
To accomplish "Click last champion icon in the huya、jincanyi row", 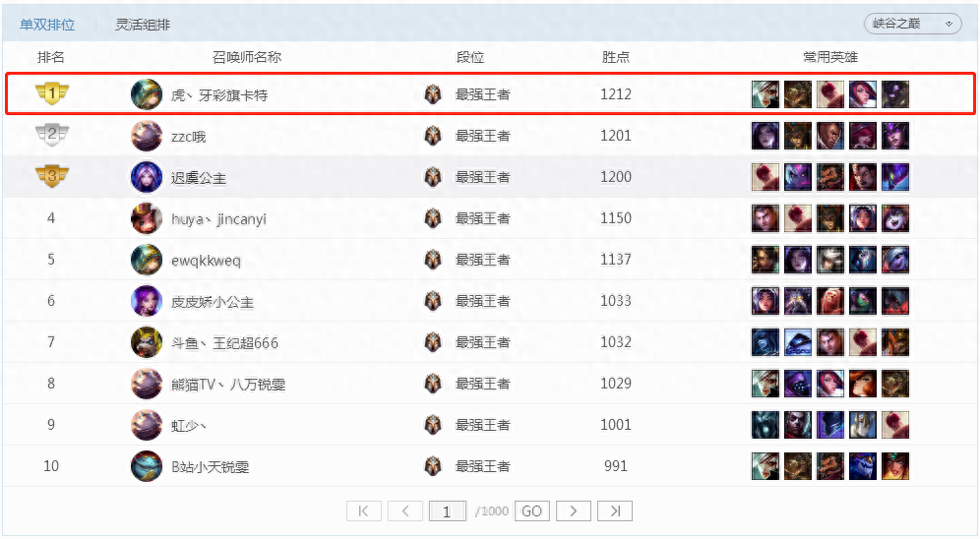I will point(895,218).
